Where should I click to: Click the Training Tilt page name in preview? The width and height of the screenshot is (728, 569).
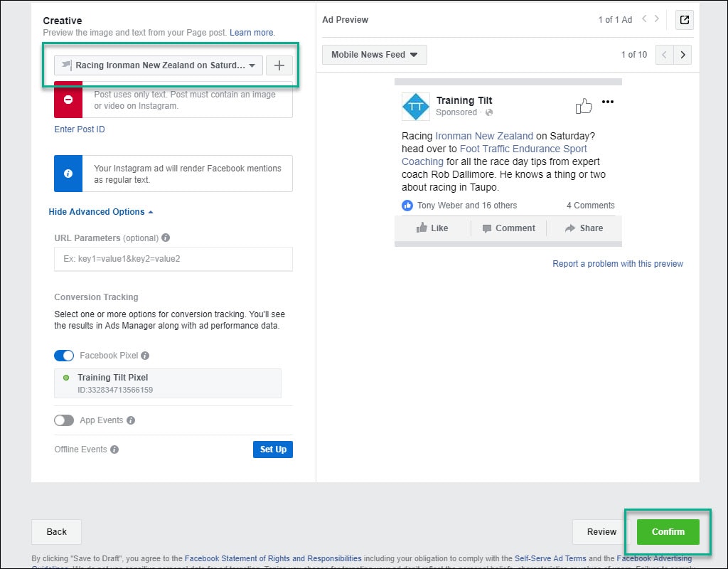coord(464,100)
